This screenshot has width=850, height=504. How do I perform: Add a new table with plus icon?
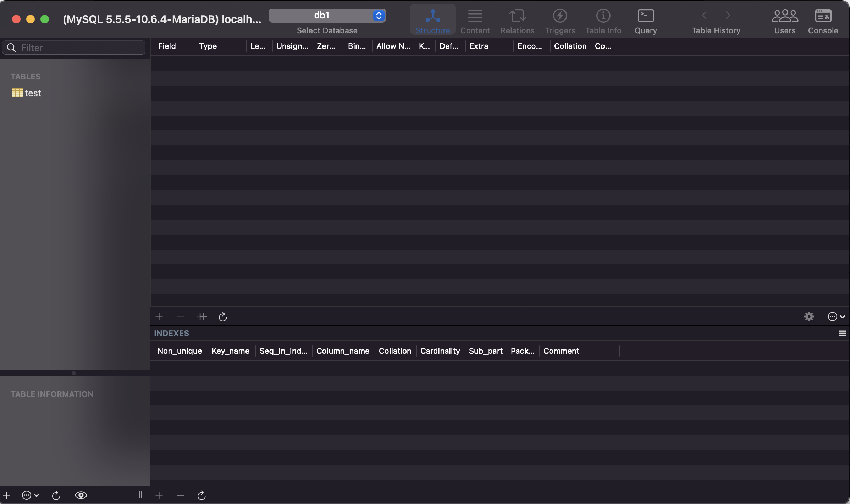click(x=7, y=495)
